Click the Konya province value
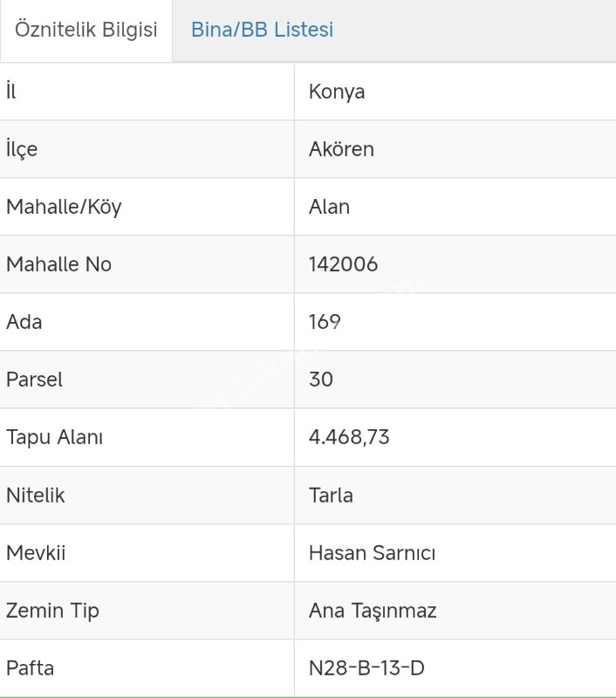 pyautogui.click(x=337, y=92)
